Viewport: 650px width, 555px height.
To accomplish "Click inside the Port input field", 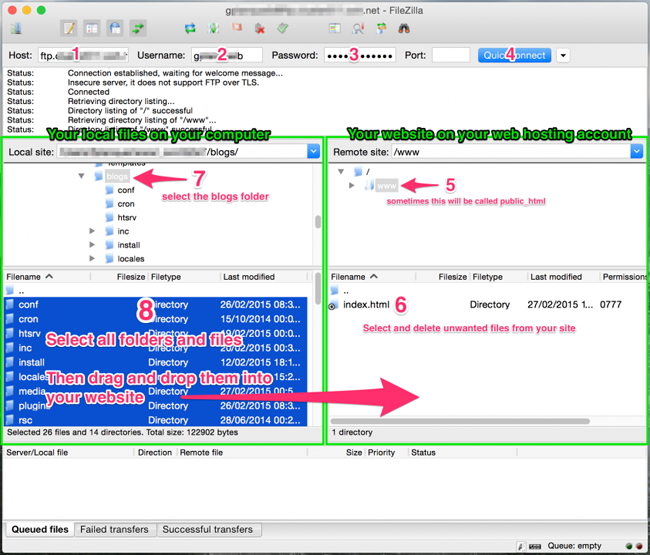I will [450, 55].
